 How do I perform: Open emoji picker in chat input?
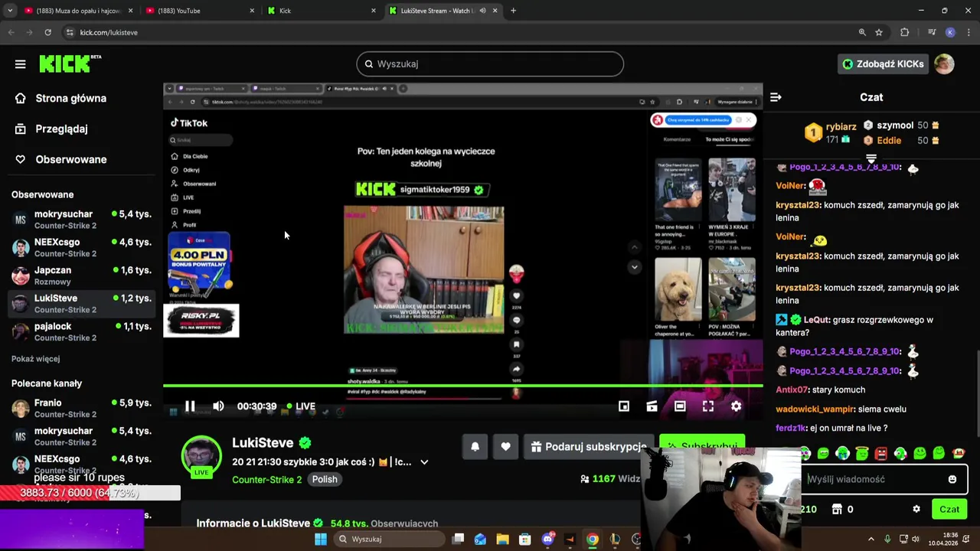click(952, 480)
